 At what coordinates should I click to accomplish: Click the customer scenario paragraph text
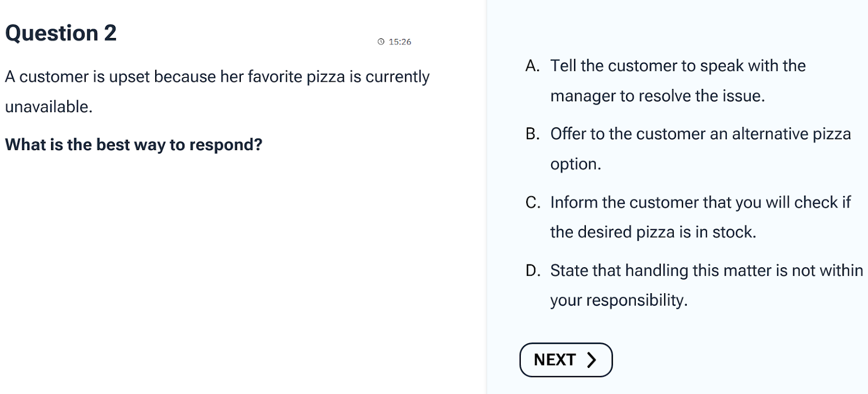[x=217, y=92]
